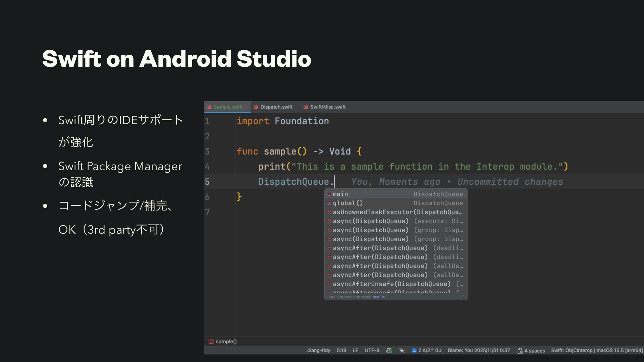
Task: Click the Swift icon on Sample.swift tab
Action: (x=209, y=107)
